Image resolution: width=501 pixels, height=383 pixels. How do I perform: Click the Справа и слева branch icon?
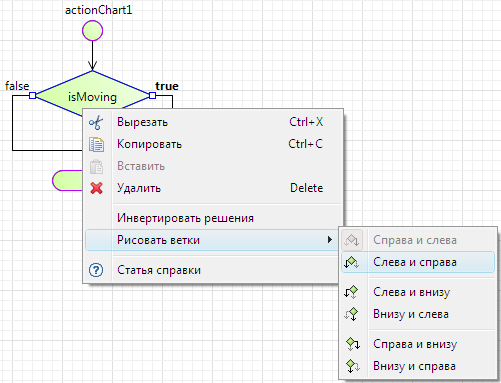pos(352,240)
